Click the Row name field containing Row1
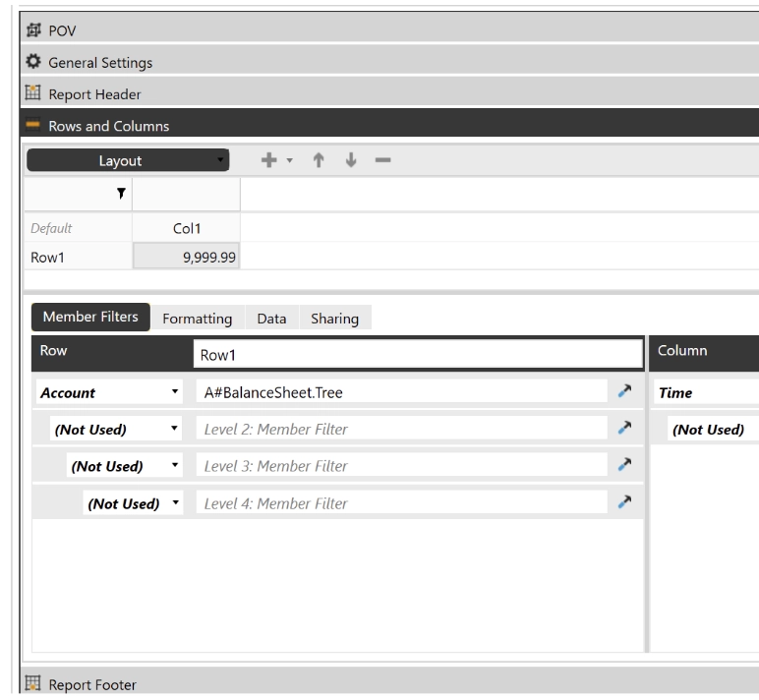Viewport: 759px width, 700px height. [x=417, y=354]
